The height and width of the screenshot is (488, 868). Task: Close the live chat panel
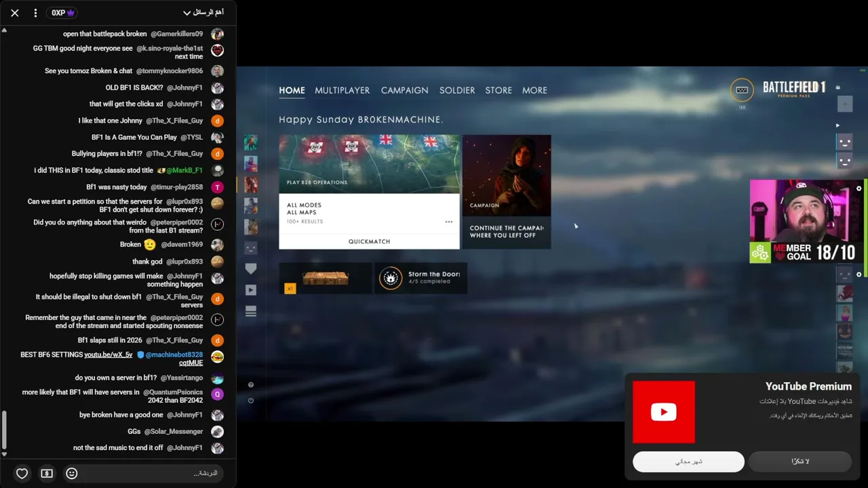(15, 13)
